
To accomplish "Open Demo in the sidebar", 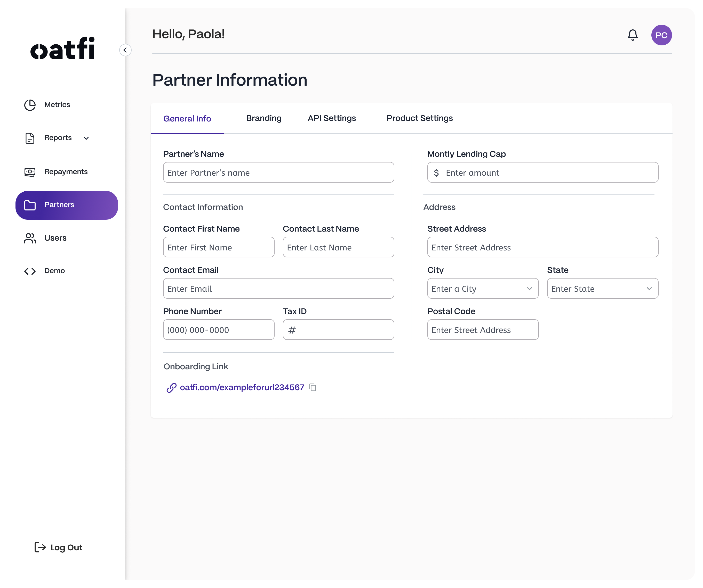I will click(54, 271).
